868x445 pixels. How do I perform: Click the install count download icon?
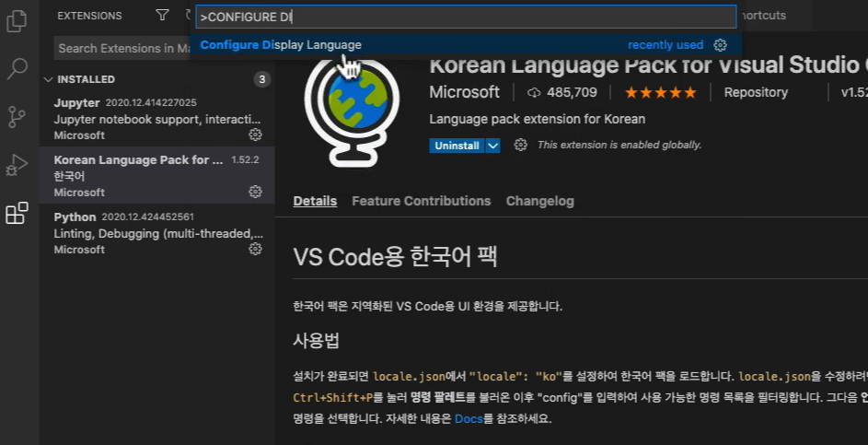[534, 92]
